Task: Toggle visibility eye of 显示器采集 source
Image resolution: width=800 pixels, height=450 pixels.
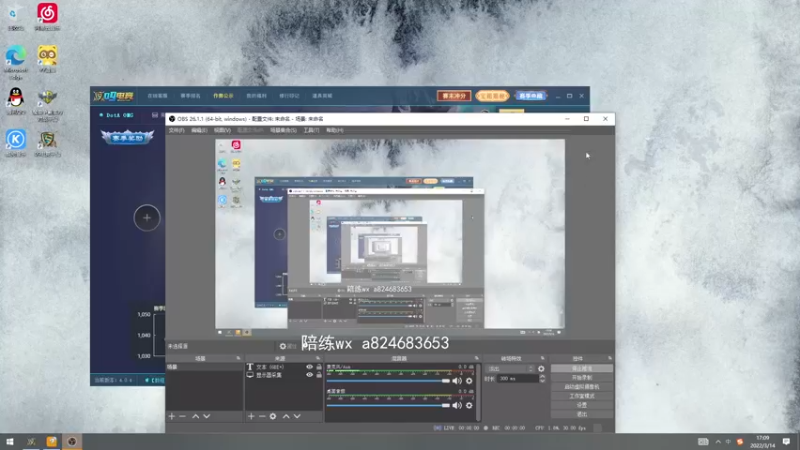Action: pos(309,375)
